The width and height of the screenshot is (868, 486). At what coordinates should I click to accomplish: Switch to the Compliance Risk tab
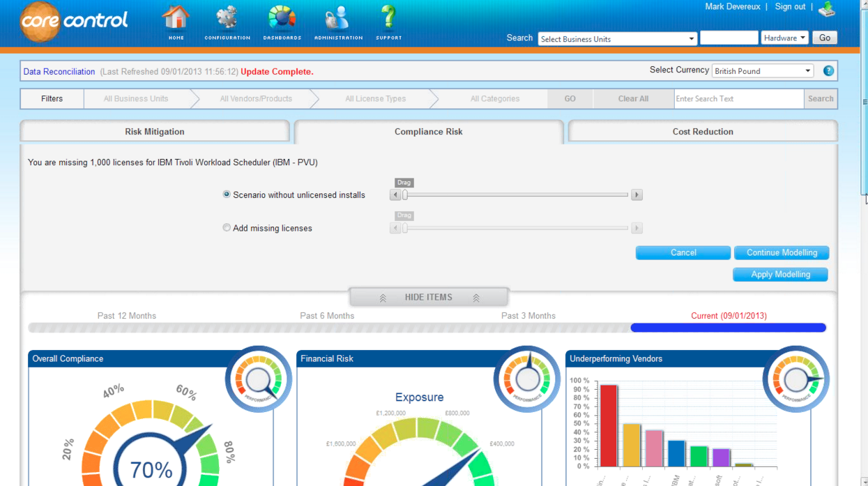tap(429, 132)
